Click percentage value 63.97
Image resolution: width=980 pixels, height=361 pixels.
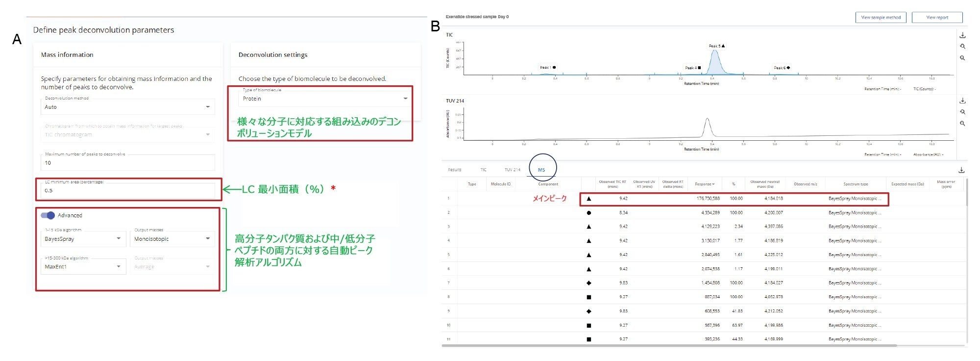[737, 325]
